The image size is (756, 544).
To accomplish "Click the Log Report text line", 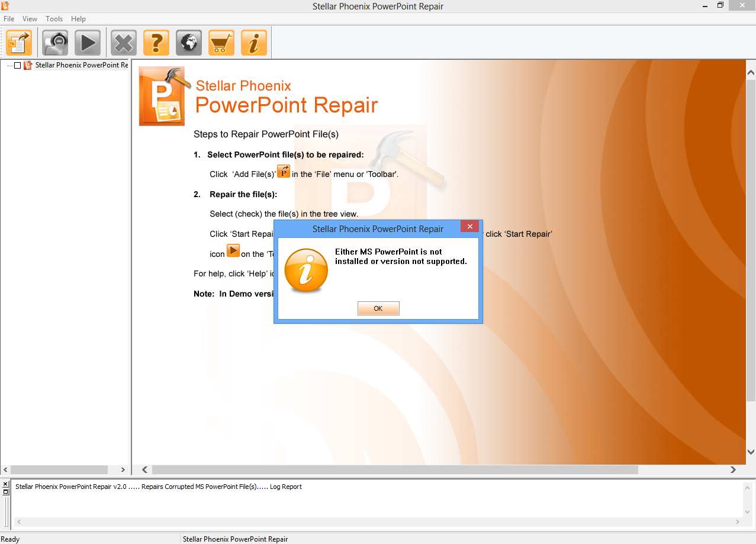I will click(159, 487).
